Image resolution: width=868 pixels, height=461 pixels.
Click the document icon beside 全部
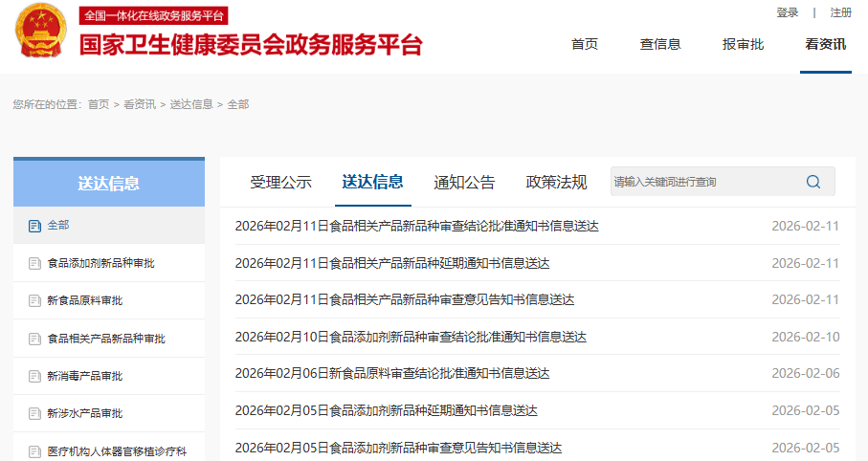coord(34,226)
